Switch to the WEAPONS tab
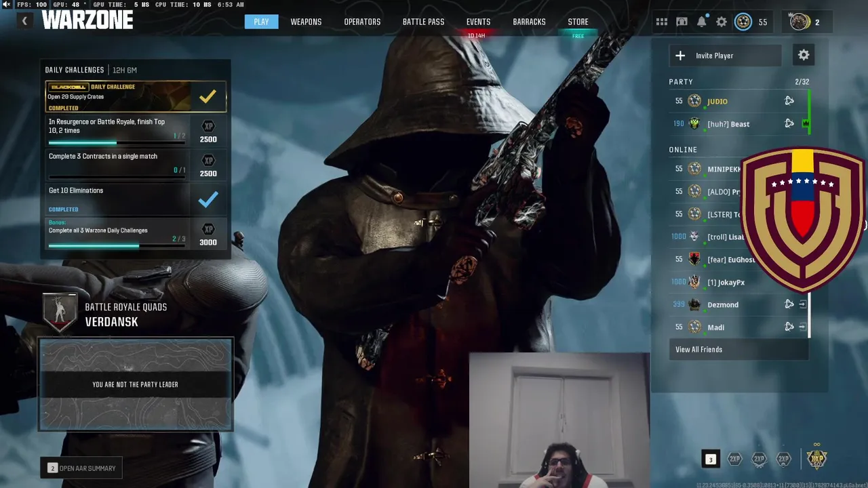This screenshot has height=488, width=868. pos(306,22)
